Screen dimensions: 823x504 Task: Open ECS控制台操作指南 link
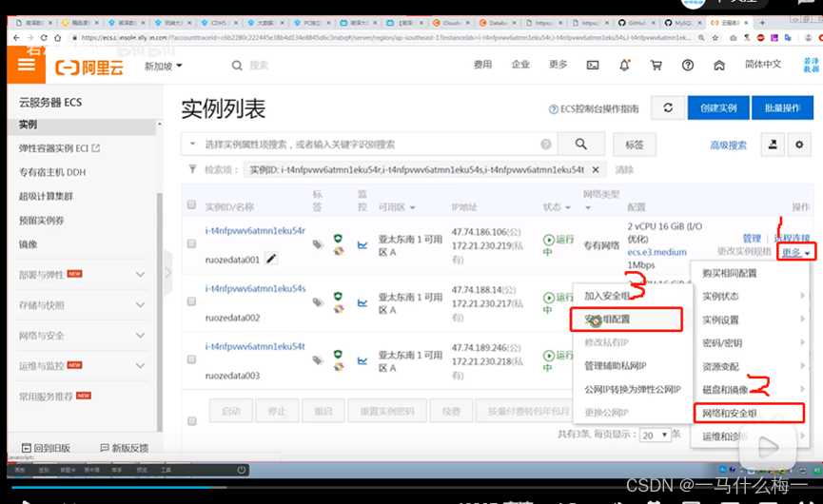[594, 109]
